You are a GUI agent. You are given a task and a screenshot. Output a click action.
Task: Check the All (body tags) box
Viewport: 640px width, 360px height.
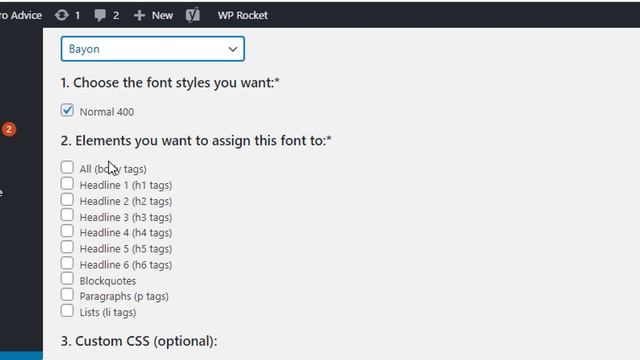[x=67, y=167]
